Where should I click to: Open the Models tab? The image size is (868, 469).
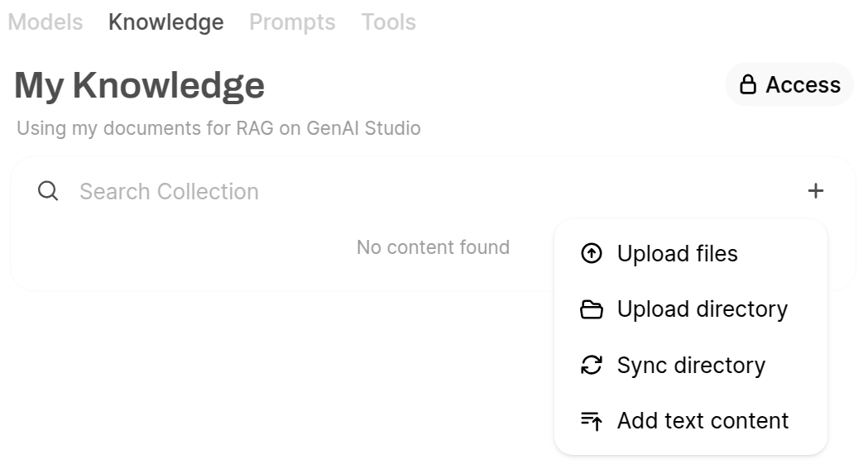pyautogui.click(x=46, y=22)
